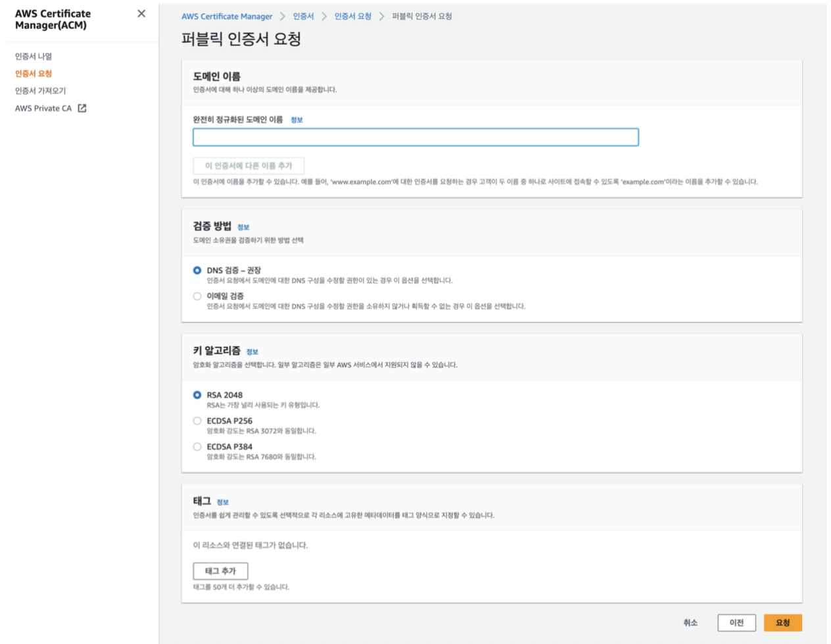Open 인증서 가져오기 in the sidebar

tap(41, 91)
